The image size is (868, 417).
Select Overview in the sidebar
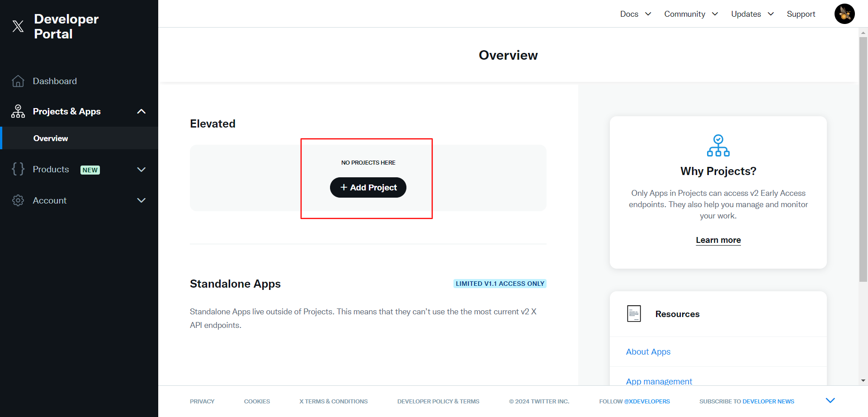tap(51, 138)
